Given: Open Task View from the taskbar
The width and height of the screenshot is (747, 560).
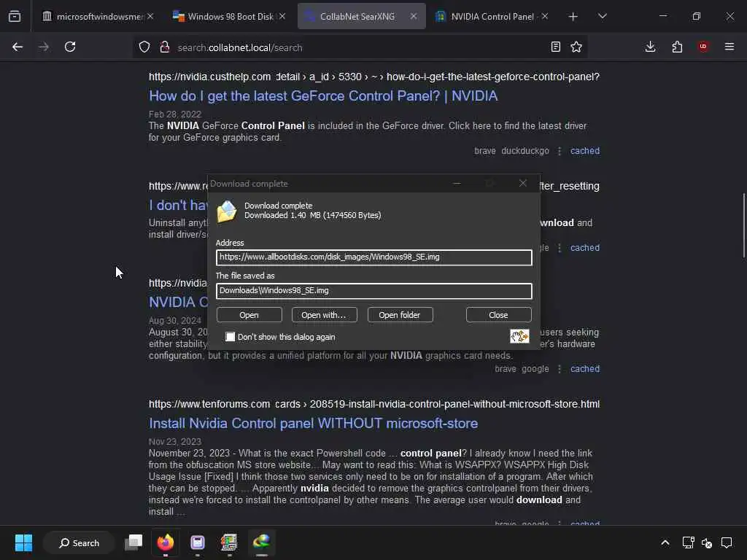Looking at the screenshot, I should click(x=133, y=542).
